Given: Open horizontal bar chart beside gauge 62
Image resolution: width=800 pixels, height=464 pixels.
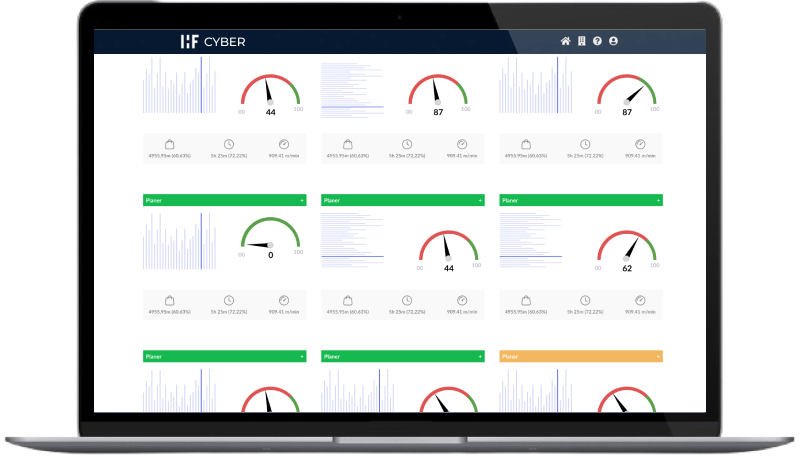Looking at the screenshot, I should [x=531, y=240].
